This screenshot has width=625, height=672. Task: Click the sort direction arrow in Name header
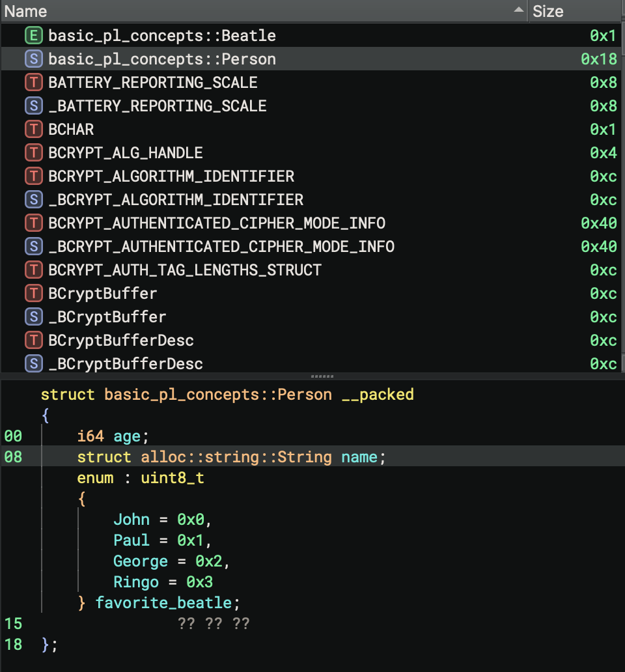[x=518, y=10]
